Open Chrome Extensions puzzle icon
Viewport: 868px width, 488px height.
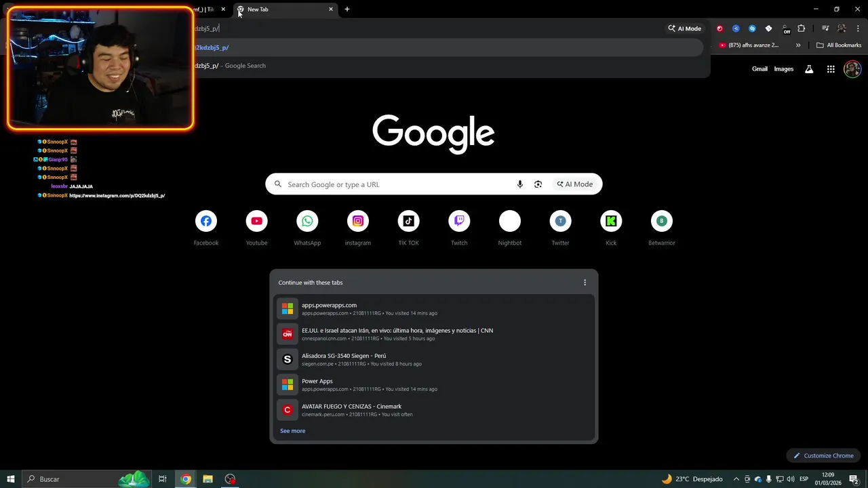tap(802, 28)
